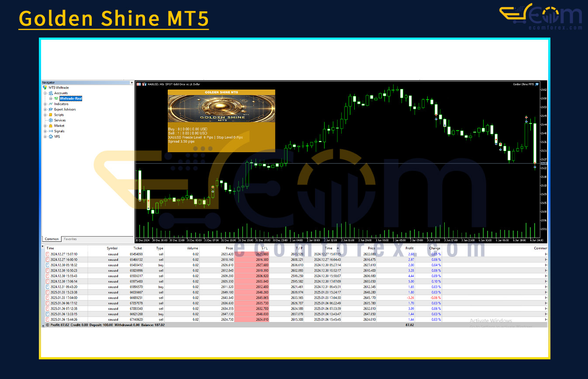Click the total profit 87.02 in summary row
This screenshot has width=588, height=379.
coord(409,325)
